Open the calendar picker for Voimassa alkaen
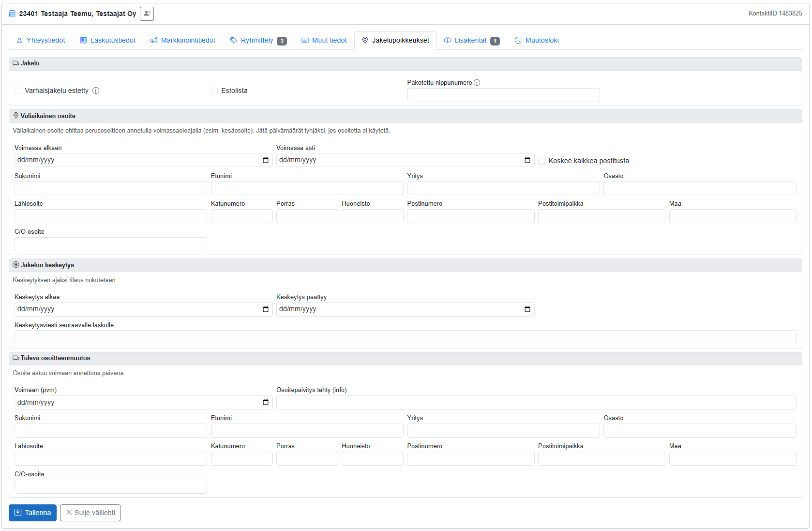The width and height of the screenshot is (812, 531). point(266,160)
